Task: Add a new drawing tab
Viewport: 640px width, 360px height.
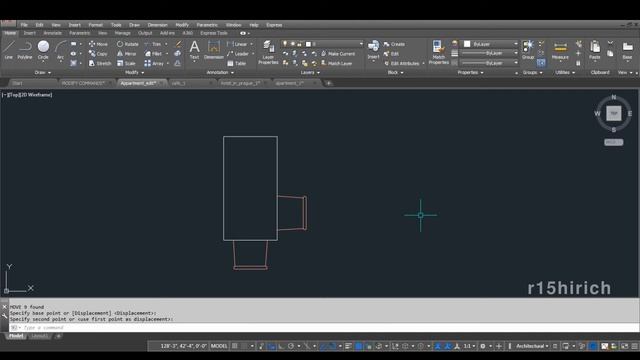Action: click(329, 83)
